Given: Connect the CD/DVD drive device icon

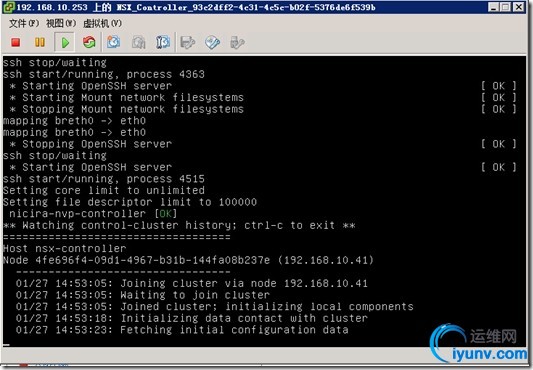Looking at the screenshot, I should [x=212, y=43].
